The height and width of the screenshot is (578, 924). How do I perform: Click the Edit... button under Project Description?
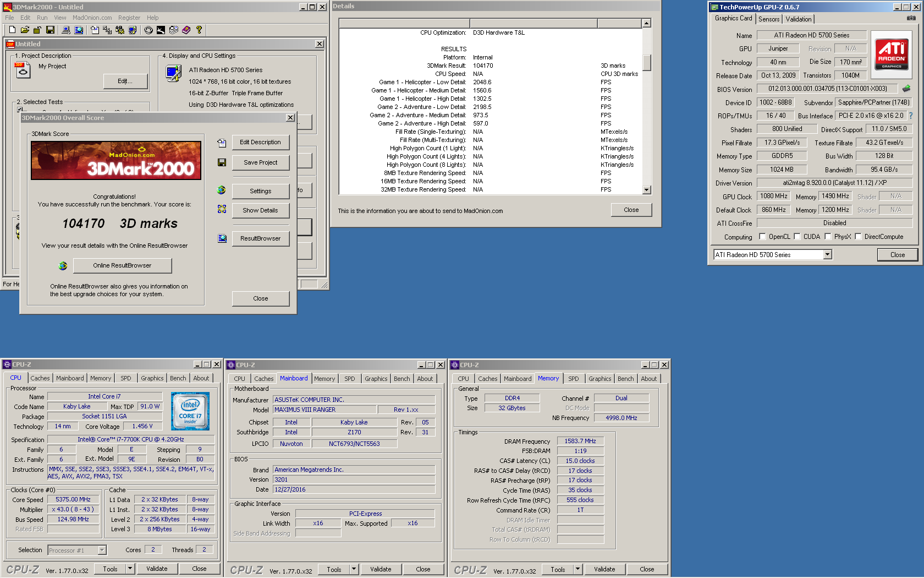click(125, 81)
